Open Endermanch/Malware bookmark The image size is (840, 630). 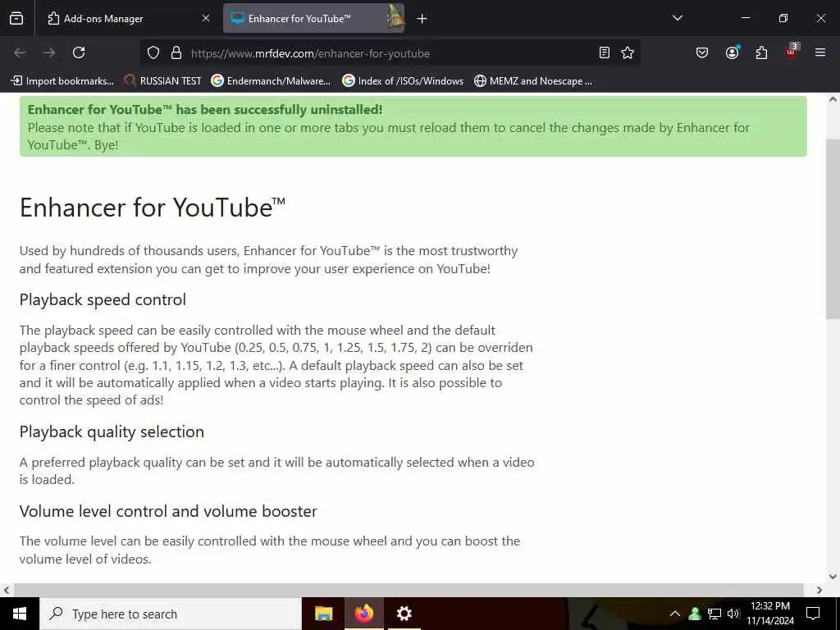coord(271,81)
